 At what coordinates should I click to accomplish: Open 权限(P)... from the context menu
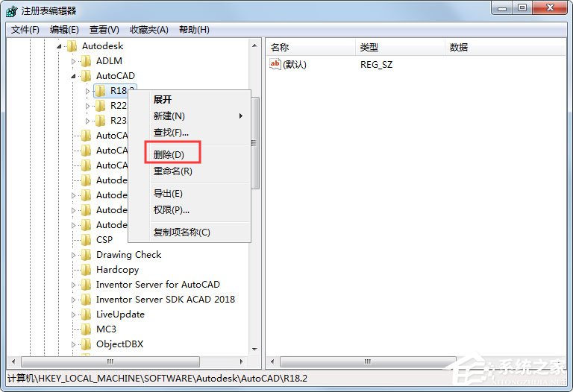click(x=190, y=210)
